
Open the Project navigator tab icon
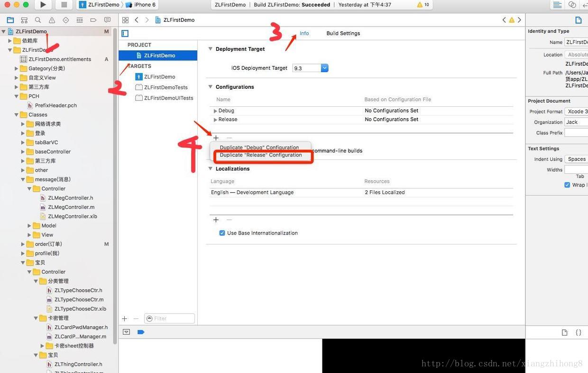tap(10, 20)
